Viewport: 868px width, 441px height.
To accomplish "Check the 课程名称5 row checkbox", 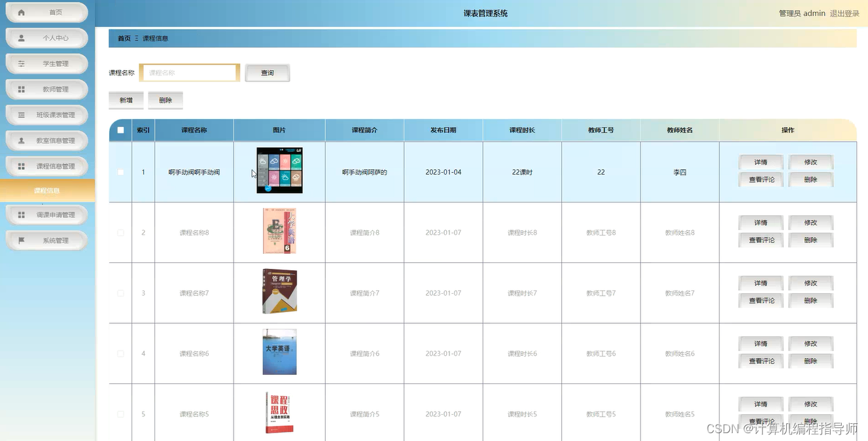I will tap(120, 414).
